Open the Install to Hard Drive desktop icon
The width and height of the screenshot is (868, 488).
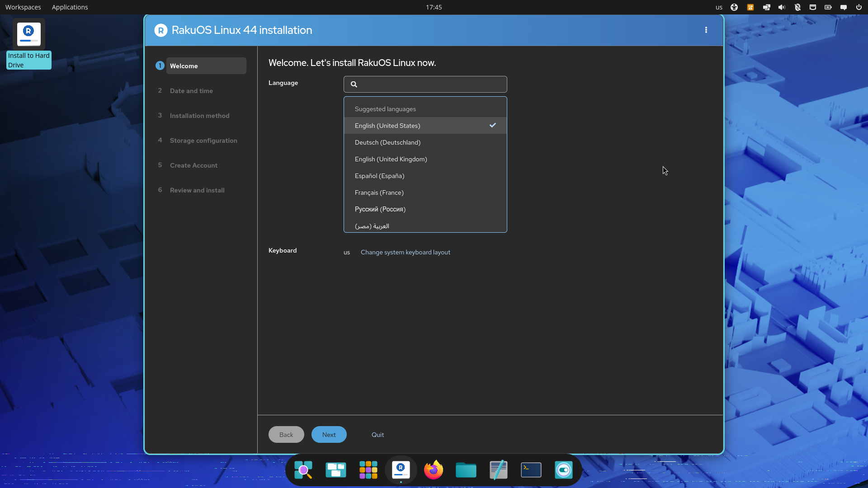click(x=29, y=44)
